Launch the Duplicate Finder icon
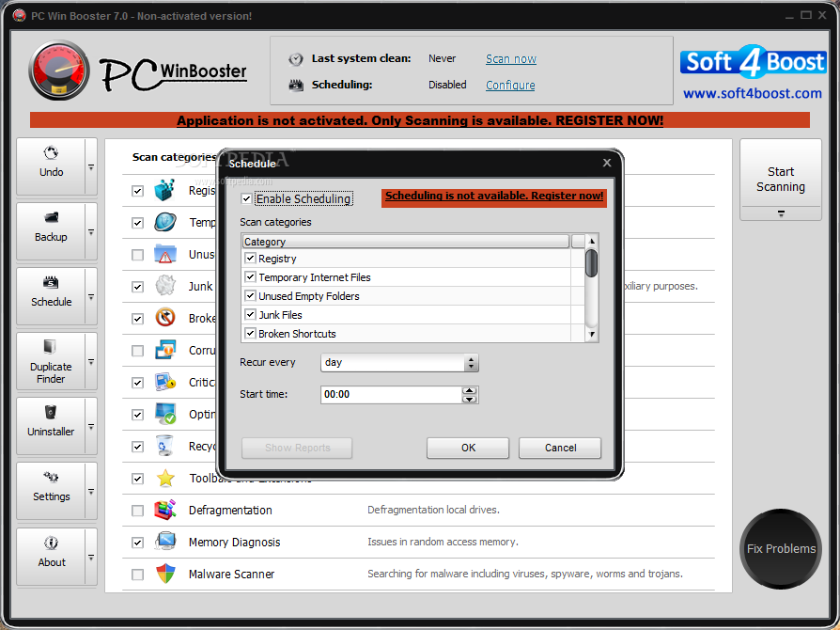 pos(50,346)
